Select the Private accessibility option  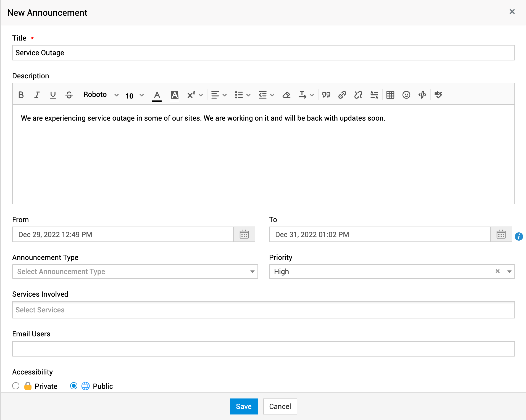(16, 386)
